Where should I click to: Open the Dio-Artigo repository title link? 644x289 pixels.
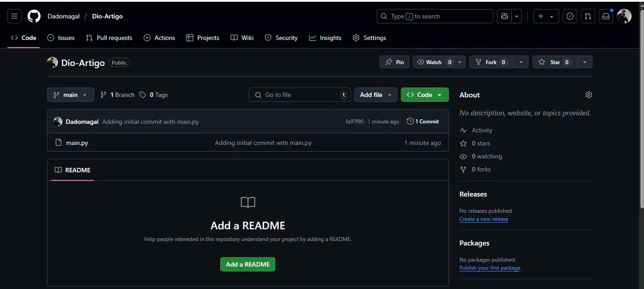coord(83,63)
